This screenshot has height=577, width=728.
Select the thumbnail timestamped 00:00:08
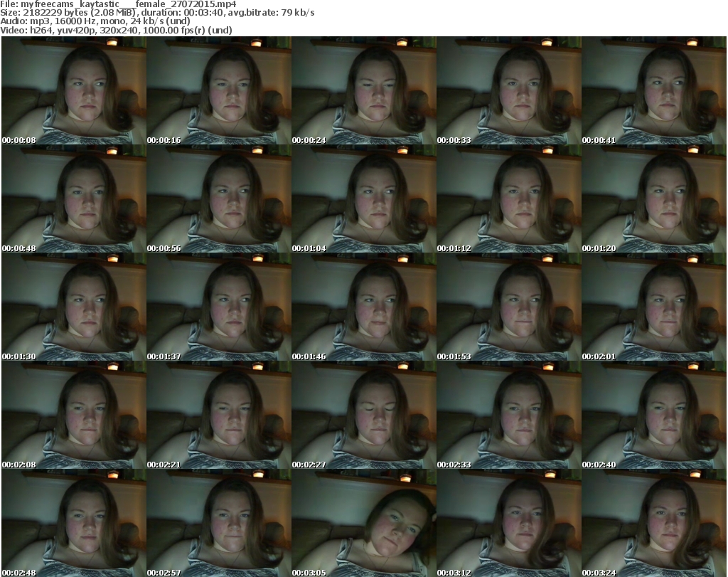[74, 90]
